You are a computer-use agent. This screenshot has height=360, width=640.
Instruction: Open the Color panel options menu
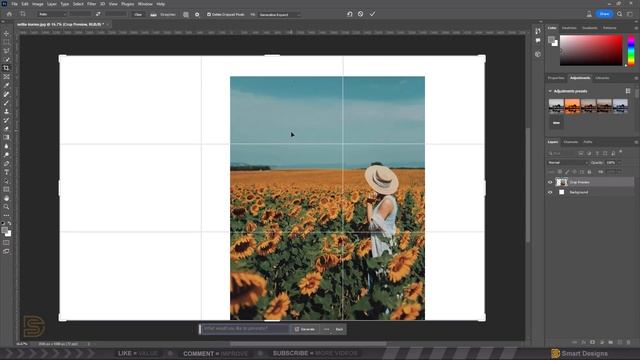(636, 28)
